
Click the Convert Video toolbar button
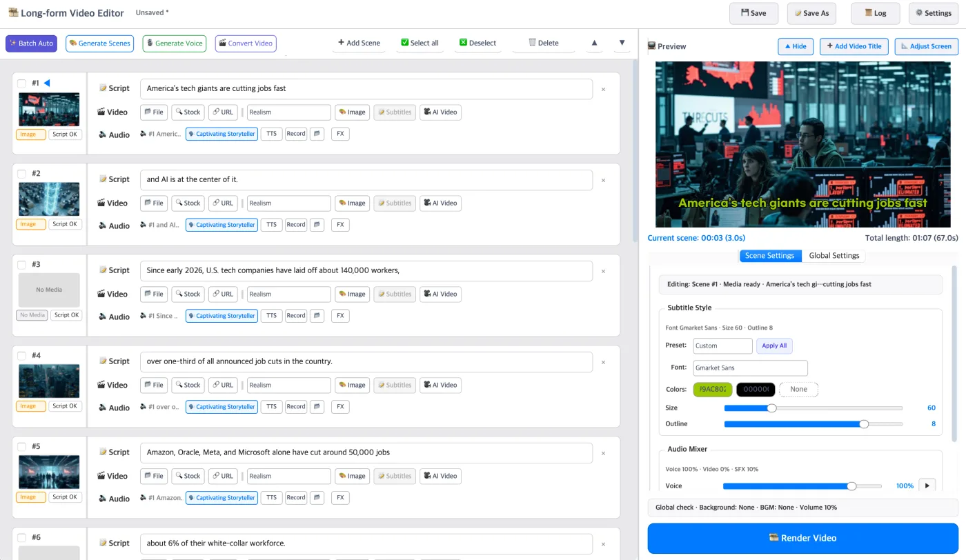coord(246,43)
